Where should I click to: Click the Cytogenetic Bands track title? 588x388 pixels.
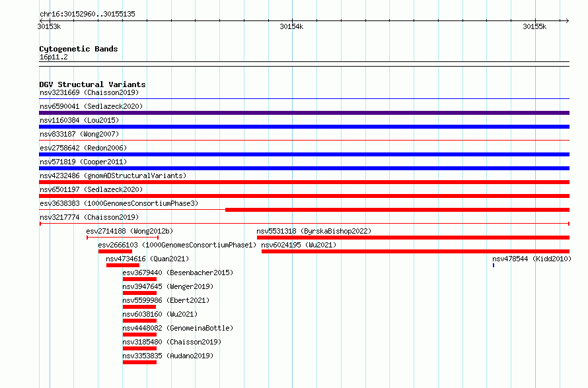[79, 49]
